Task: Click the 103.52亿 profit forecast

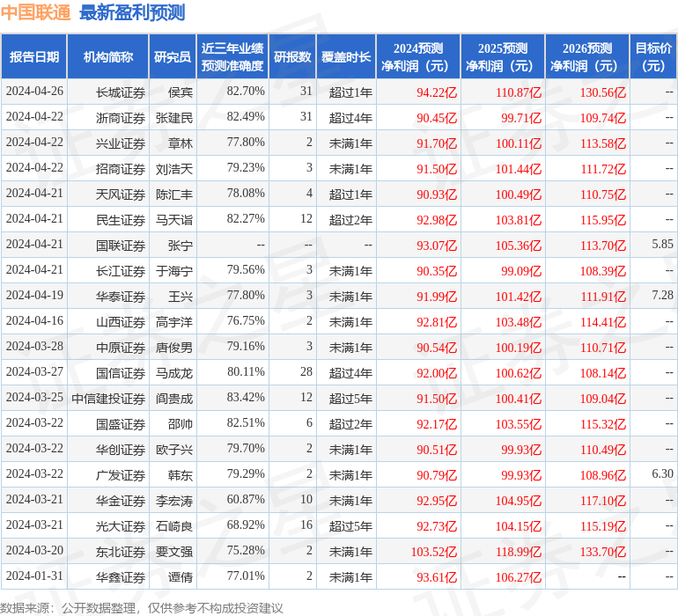Action: click(x=434, y=552)
